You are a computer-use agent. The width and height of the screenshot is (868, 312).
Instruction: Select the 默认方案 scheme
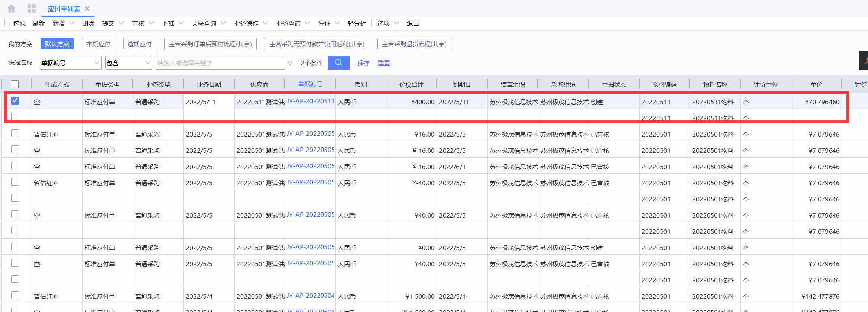[x=57, y=44]
